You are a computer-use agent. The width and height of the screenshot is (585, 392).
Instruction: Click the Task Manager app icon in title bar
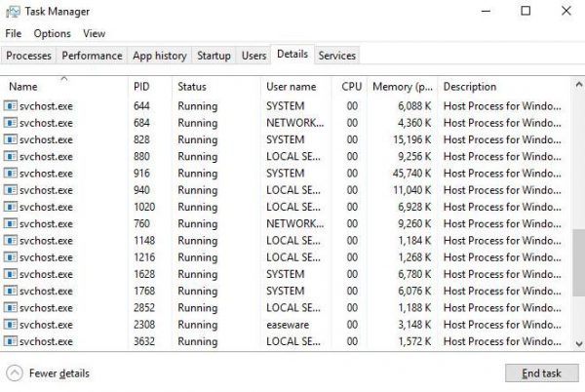click(x=12, y=12)
